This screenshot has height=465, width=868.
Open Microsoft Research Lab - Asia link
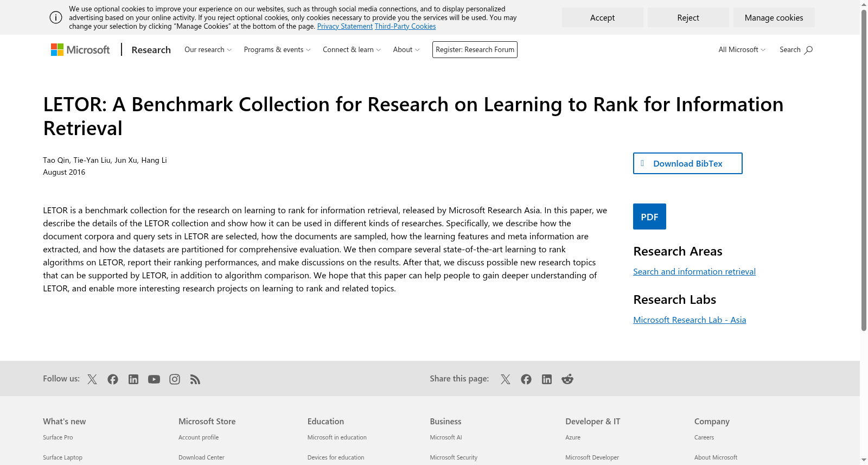click(x=690, y=320)
